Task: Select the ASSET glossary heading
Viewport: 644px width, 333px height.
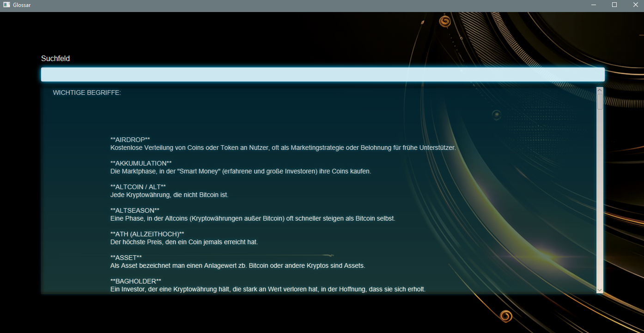Action: click(x=125, y=257)
